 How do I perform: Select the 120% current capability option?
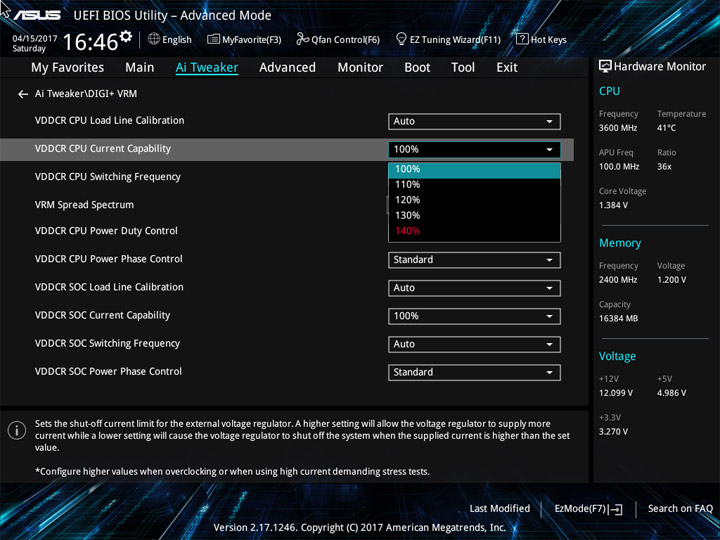tap(474, 200)
